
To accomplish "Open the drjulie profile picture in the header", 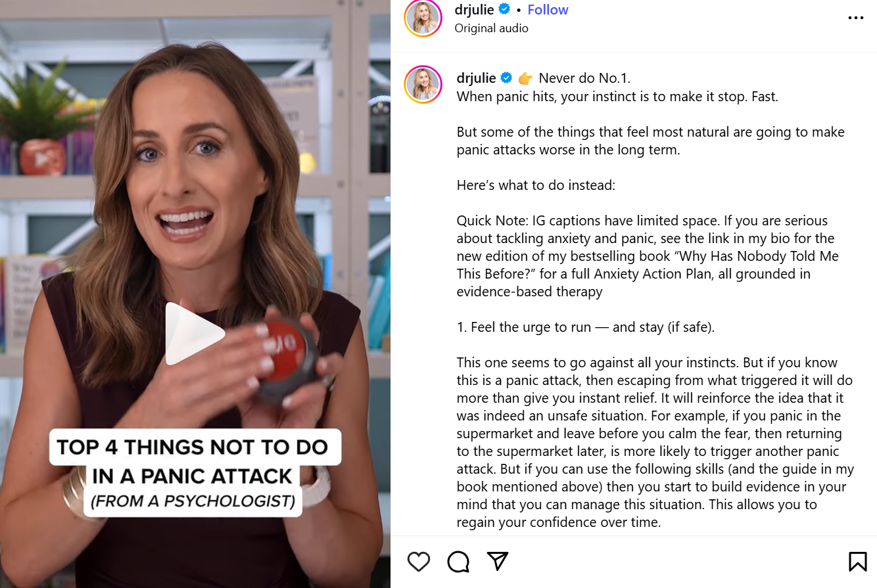I will (x=423, y=18).
